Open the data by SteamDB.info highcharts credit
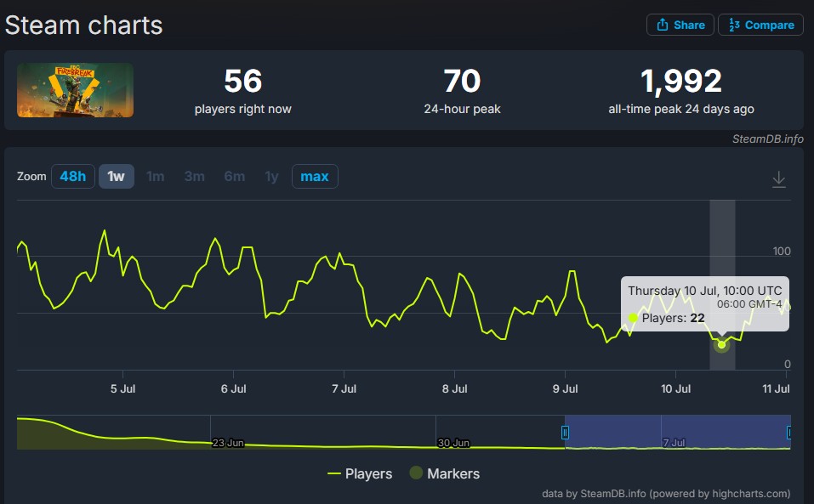The image size is (814, 504). tap(666, 494)
